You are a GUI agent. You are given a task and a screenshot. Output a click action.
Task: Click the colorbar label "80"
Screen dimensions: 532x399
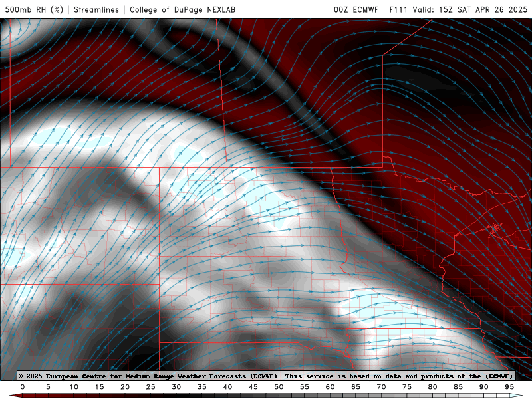pos(433,387)
